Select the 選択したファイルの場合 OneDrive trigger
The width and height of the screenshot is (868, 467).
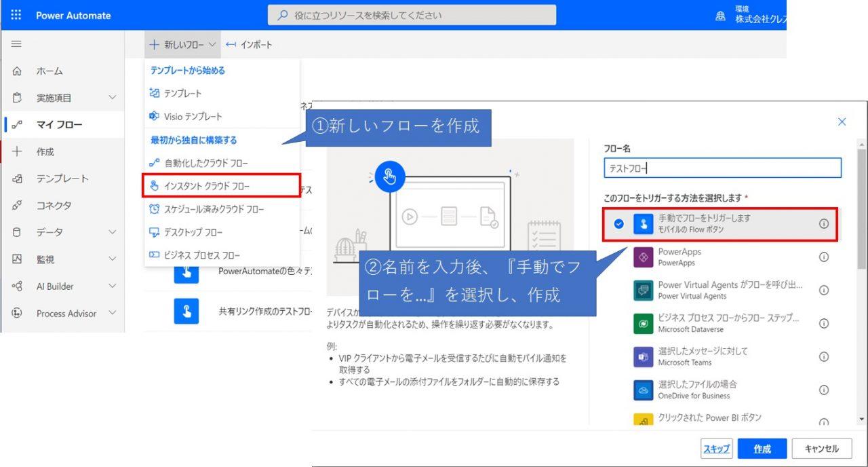tap(721, 390)
